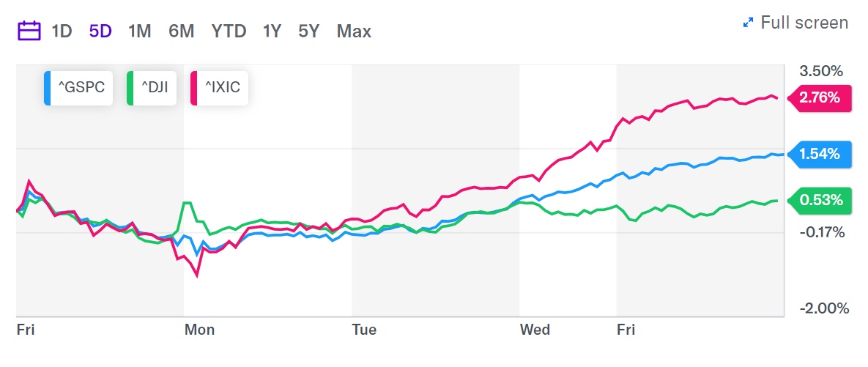Select the 6M chart range
The width and height of the screenshot is (868, 367).
[181, 31]
